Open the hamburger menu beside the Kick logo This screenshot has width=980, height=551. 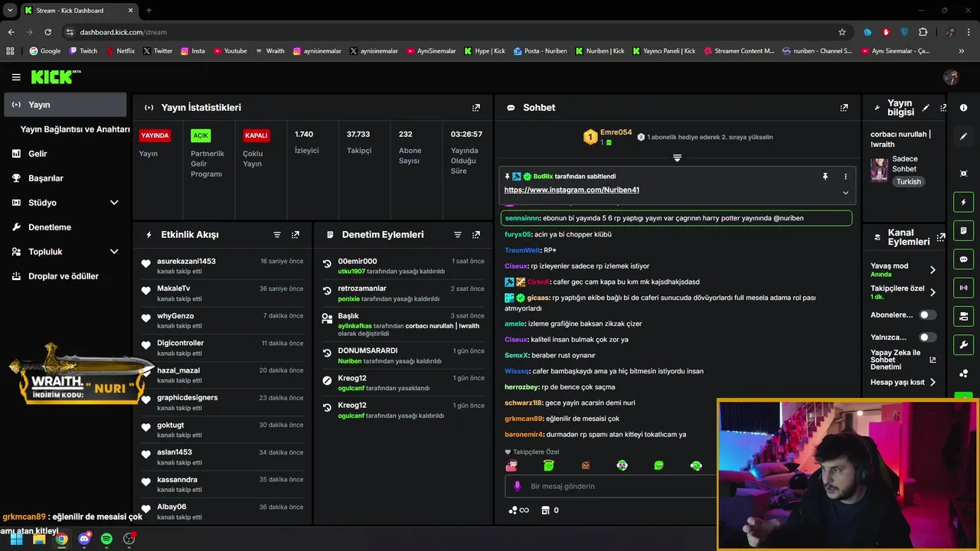click(16, 77)
